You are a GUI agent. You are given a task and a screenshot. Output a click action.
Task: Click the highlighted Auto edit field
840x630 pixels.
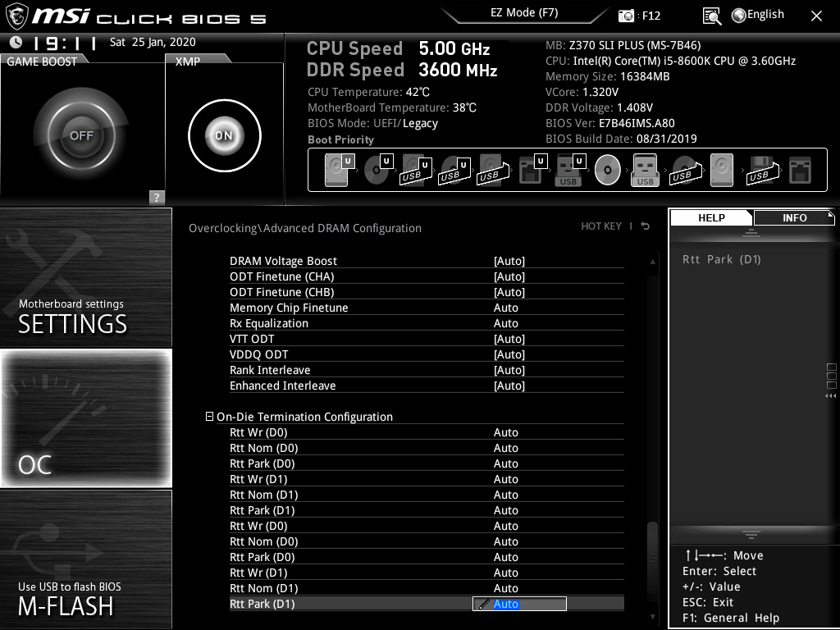coord(519,604)
